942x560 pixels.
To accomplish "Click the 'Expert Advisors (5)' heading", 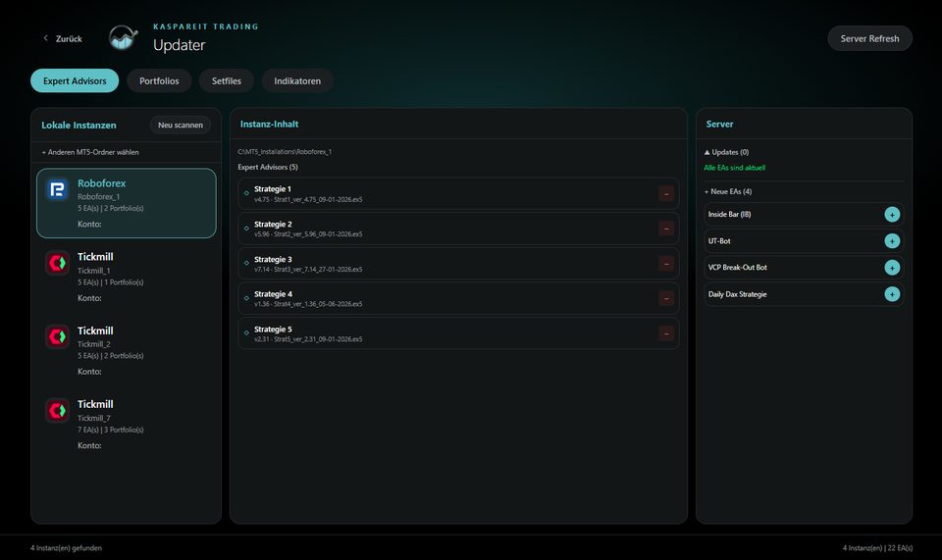I will (x=267, y=167).
